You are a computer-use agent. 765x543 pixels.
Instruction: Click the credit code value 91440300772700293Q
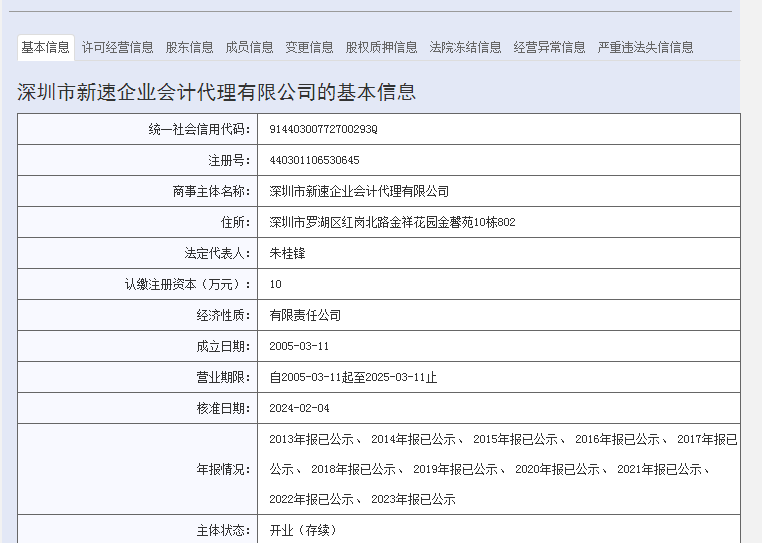[323, 130]
